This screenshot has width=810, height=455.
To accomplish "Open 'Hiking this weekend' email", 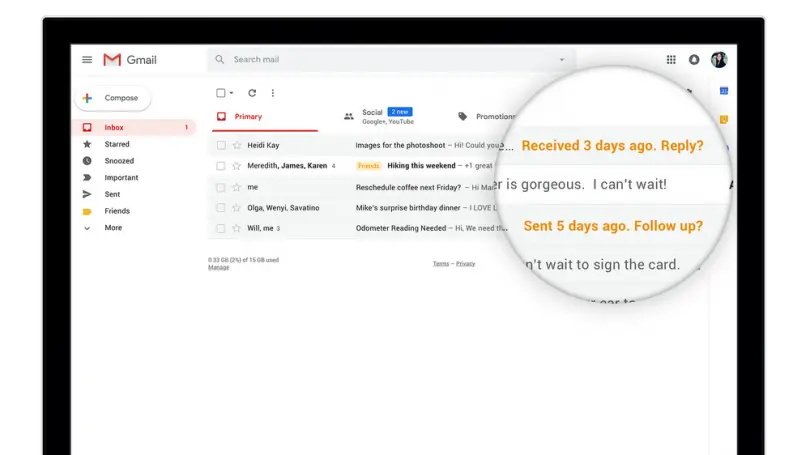I will pyautogui.click(x=421, y=166).
